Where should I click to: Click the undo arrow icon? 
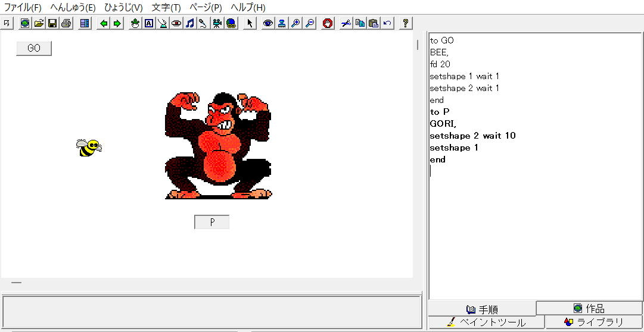click(387, 23)
